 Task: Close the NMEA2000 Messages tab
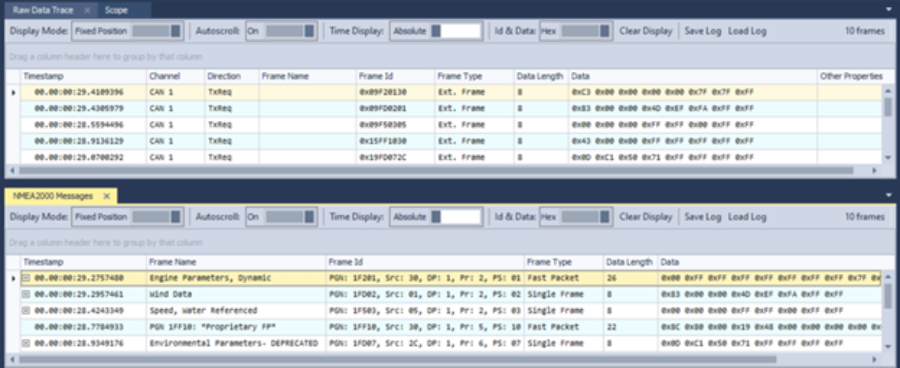click(x=106, y=196)
